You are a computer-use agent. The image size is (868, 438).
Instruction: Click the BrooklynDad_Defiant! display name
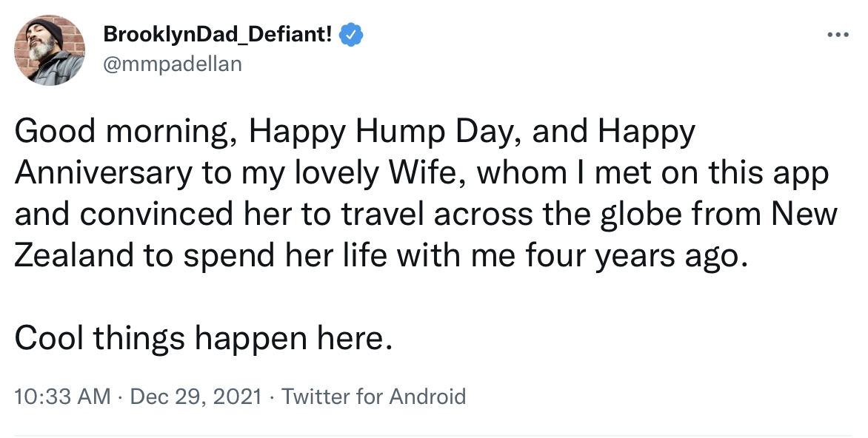(x=218, y=34)
